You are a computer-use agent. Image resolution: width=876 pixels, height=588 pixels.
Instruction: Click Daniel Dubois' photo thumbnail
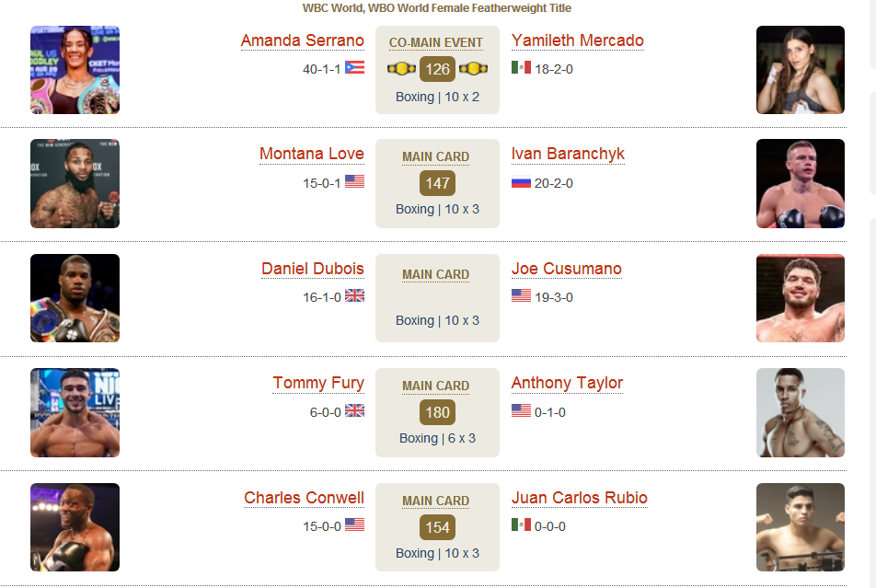click(75, 298)
